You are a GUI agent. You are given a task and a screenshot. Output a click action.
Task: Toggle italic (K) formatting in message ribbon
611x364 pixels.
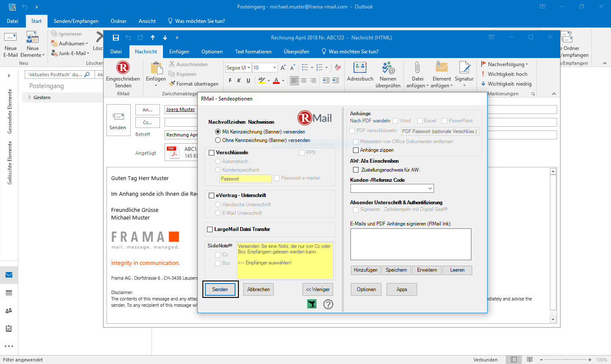coord(239,81)
